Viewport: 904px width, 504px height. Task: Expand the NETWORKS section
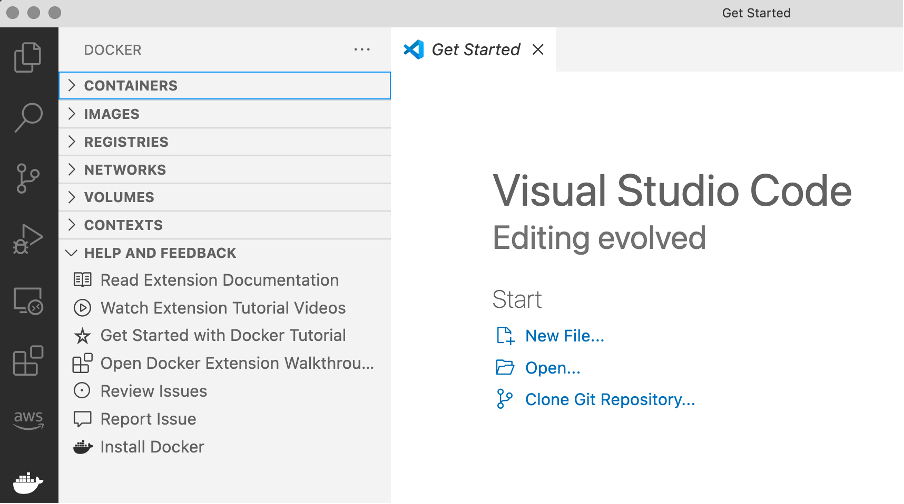coord(124,170)
